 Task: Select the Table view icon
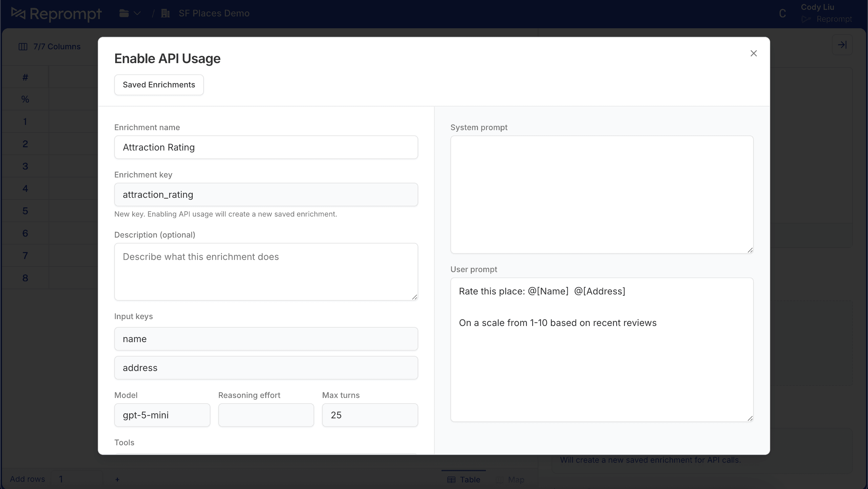coord(451,479)
